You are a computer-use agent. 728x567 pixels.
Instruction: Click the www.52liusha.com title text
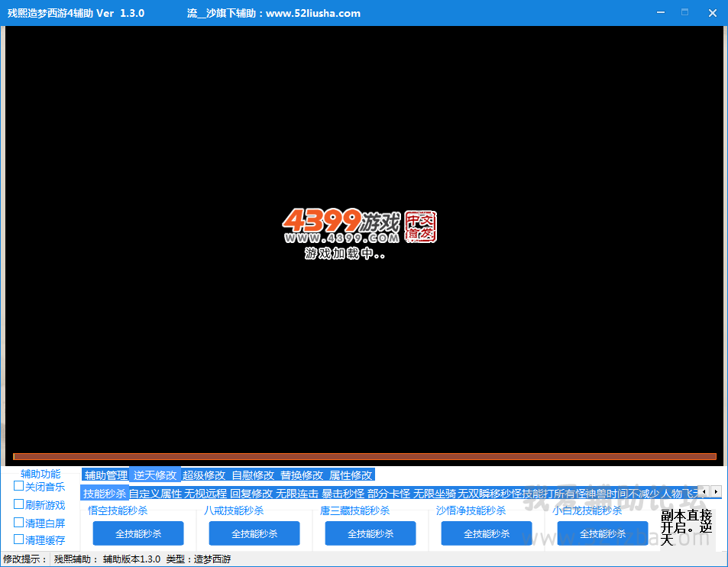313,13
